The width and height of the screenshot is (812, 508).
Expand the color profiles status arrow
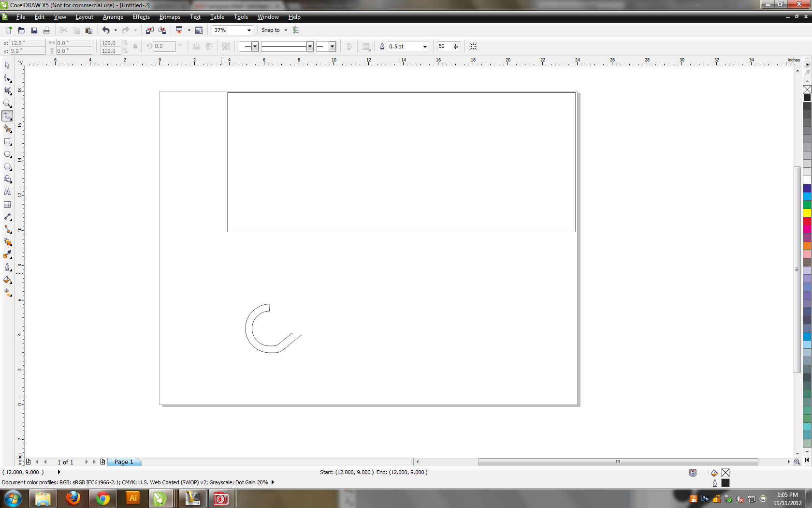(x=273, y=482)
